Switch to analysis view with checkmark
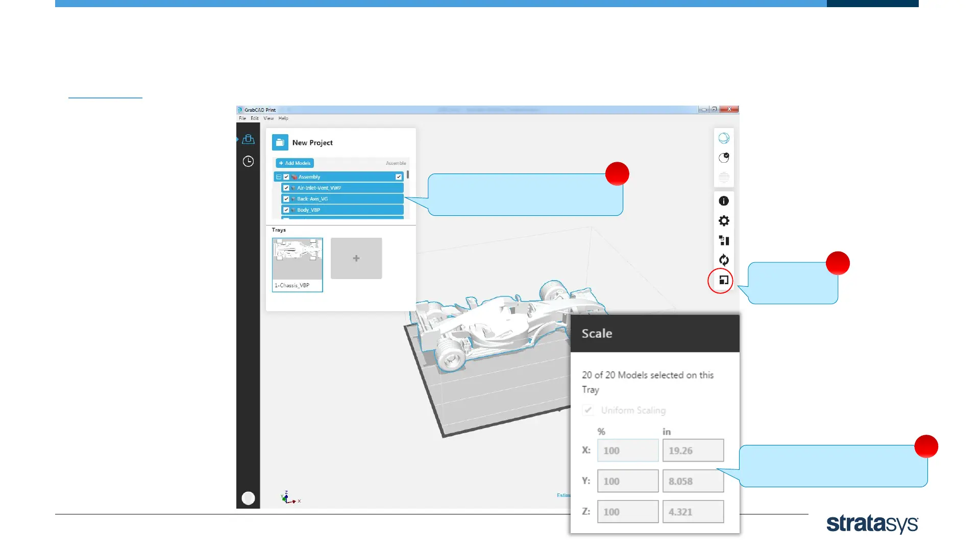This screenshot has height=551, width=980. point(723,158)
